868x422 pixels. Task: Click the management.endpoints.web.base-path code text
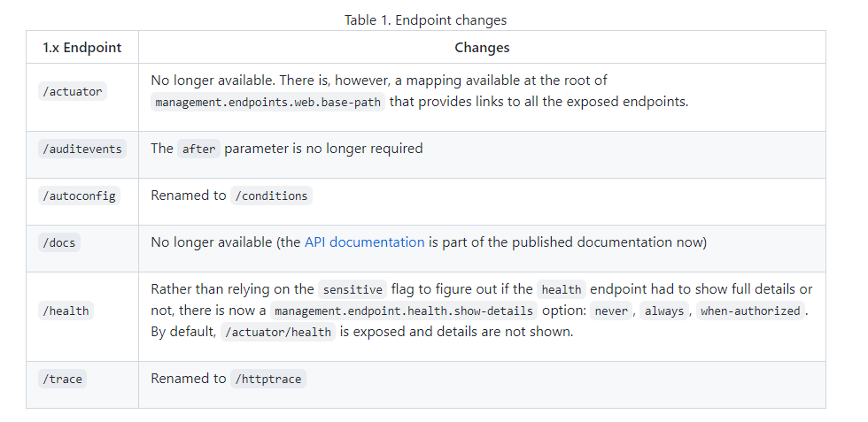268,102
